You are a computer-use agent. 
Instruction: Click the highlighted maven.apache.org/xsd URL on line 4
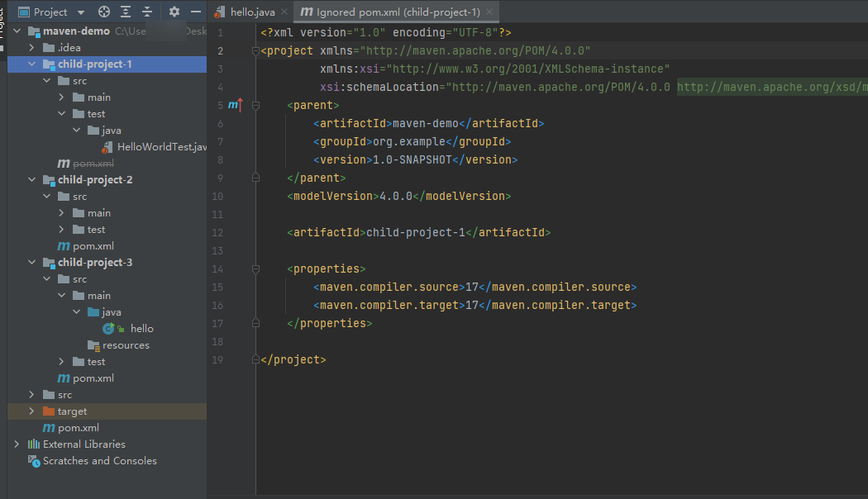click(x=772, y=87)
